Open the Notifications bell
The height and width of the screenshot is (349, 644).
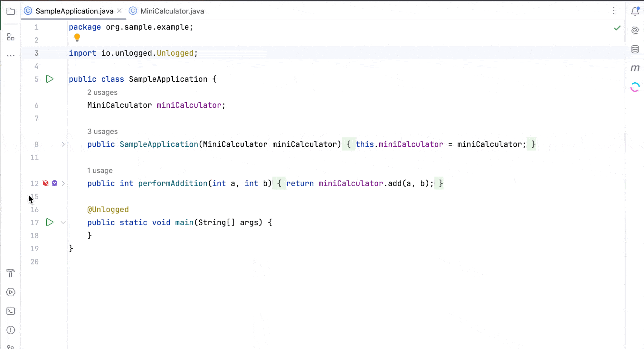[634, 11]
